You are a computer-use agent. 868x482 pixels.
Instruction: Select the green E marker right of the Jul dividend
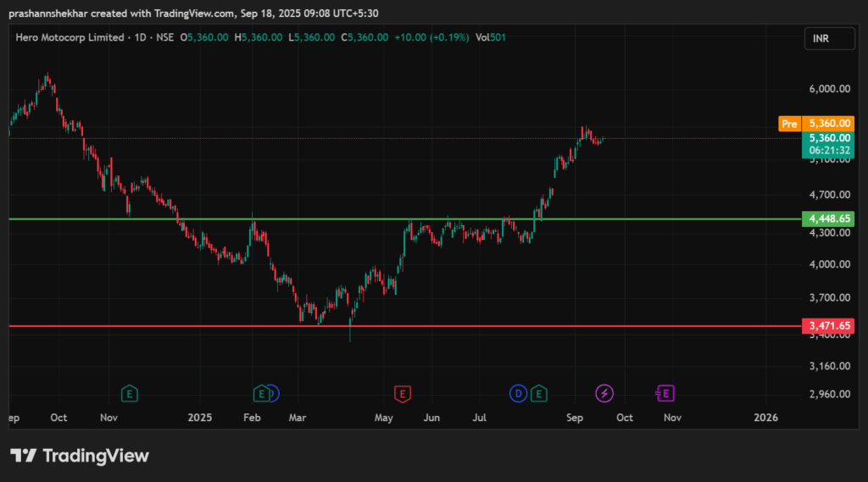point(538,393)
